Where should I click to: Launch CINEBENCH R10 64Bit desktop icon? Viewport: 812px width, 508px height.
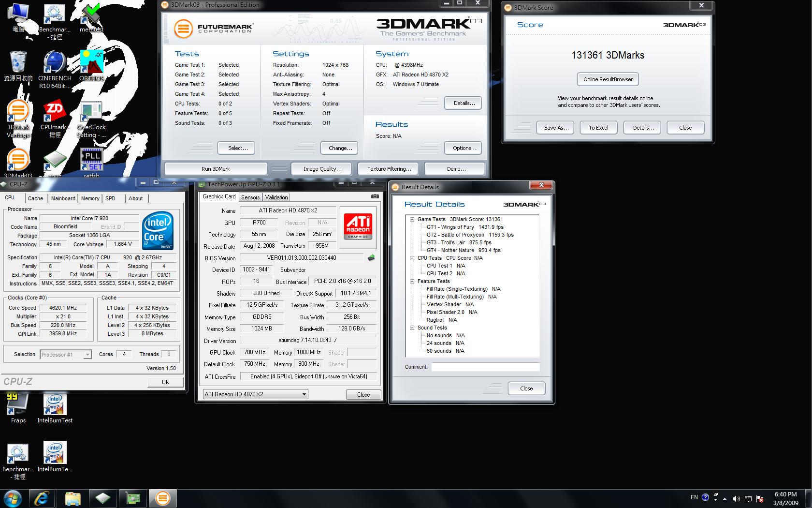(x=55, y=70)
